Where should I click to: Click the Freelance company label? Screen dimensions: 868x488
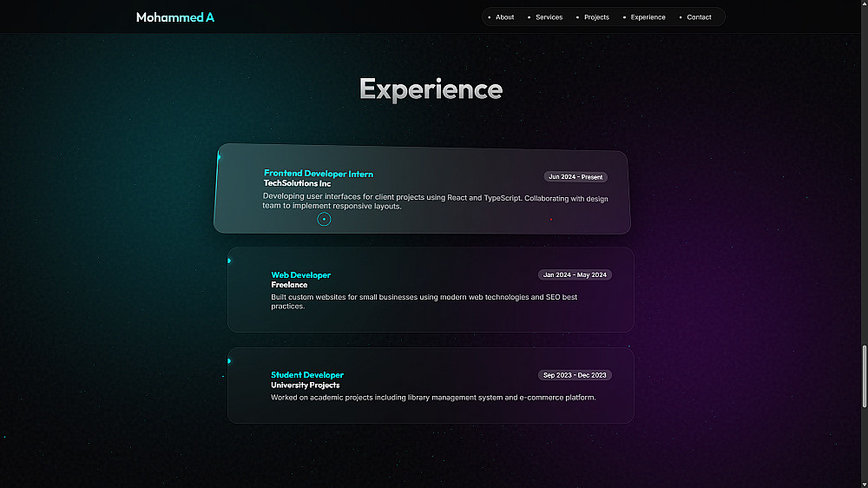[x=289, y=285]
